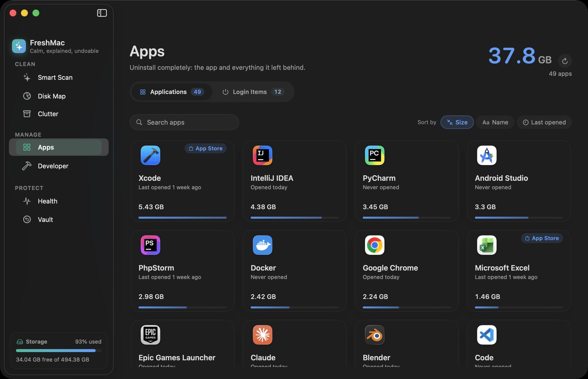Click the 49 apps count label
Screen dimensions: 588x379
point(560,74)
